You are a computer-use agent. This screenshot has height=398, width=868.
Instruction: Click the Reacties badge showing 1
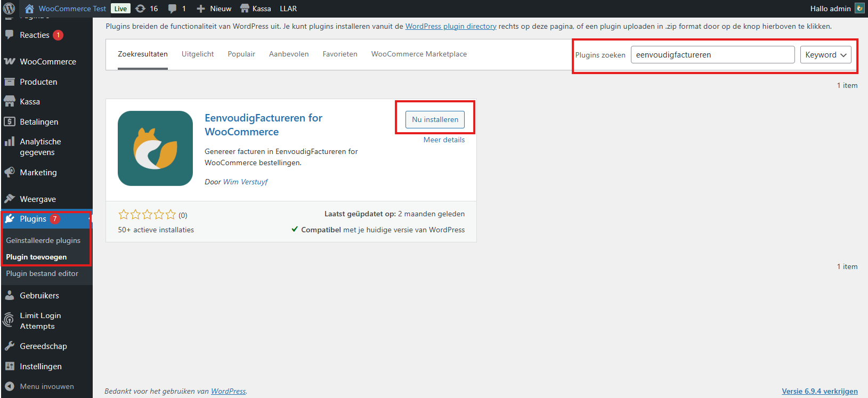(58, 35)
